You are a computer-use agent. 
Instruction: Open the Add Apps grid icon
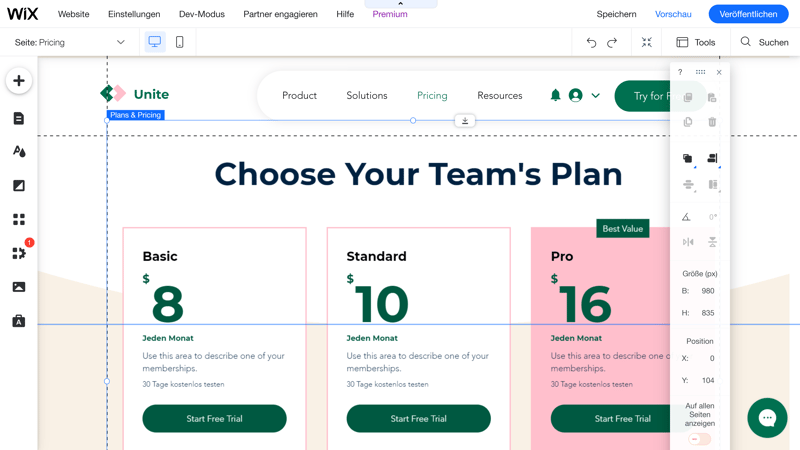click(x=19, y=219)
